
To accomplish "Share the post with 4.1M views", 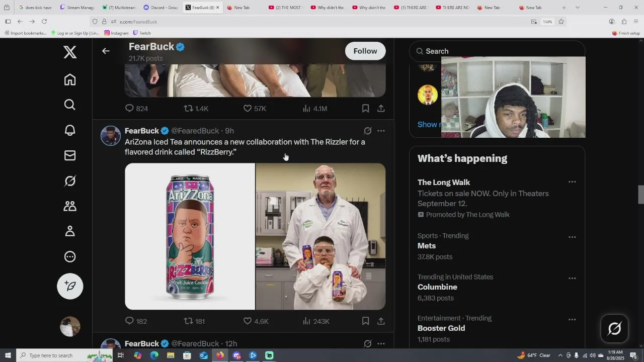I will pyautogui.click(x=381, y=108).
